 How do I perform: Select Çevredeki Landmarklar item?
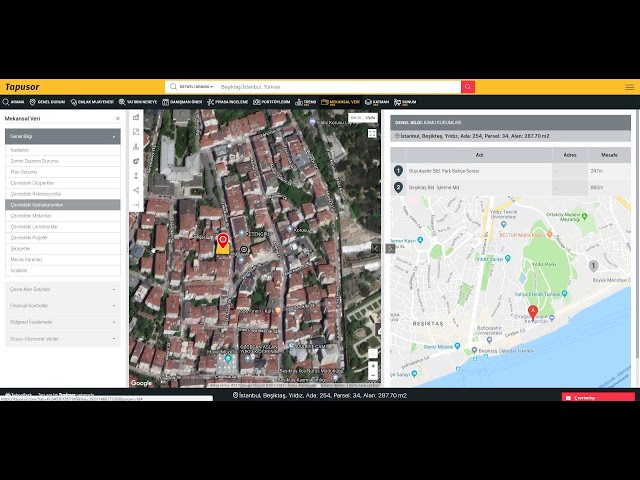pyautogui.click(x=62, y=227)
